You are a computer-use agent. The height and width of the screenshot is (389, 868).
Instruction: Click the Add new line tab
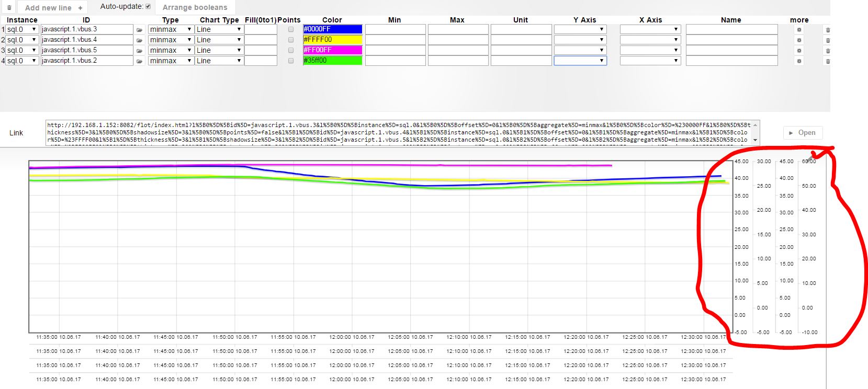pyautogui.click(x=53, y=7)
